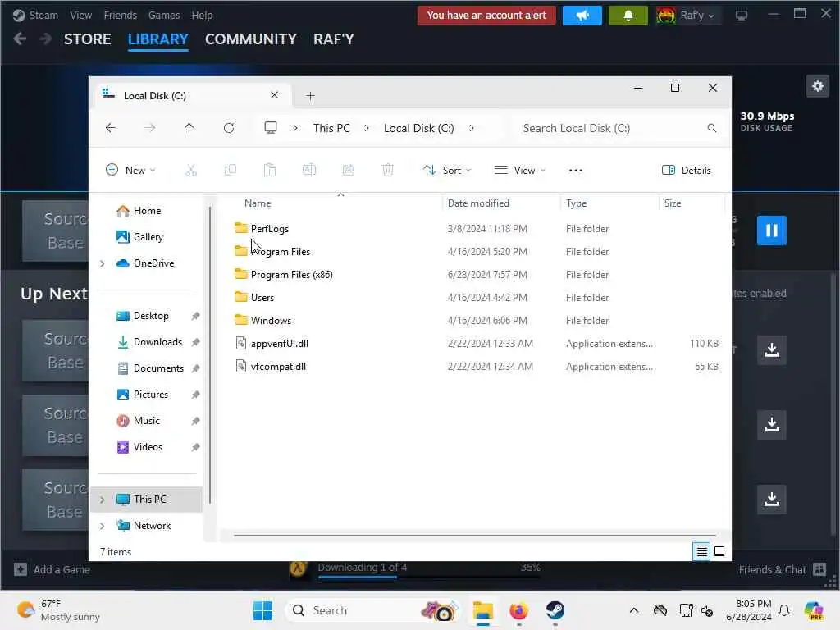Open the Steam Games menu

tap(164, 16)
